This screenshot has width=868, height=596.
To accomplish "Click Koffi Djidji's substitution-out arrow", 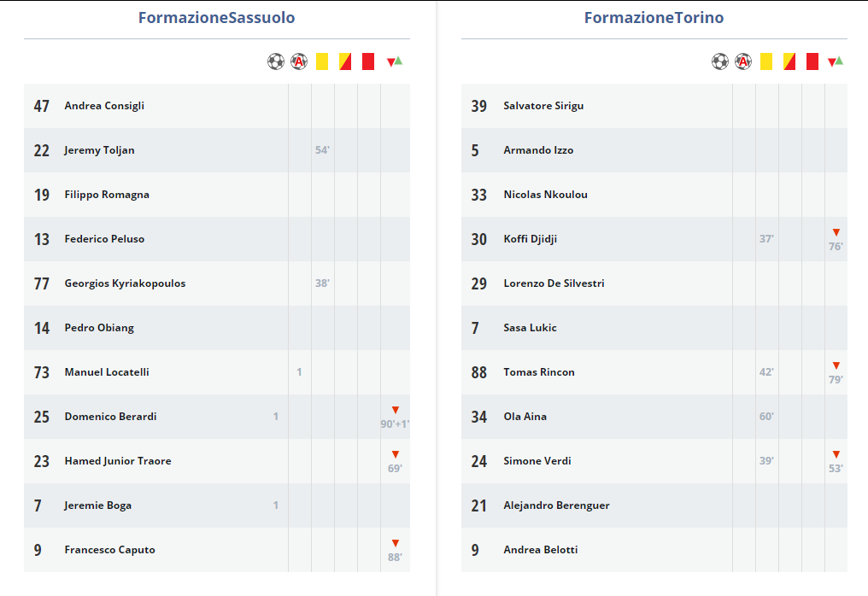I will point(836,233).
